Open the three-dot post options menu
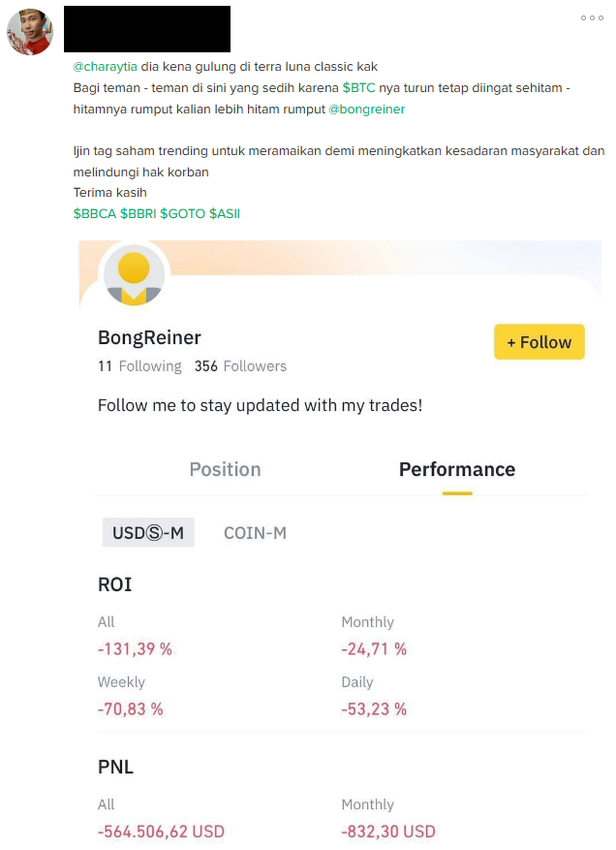This screenshot has height=850, width=616. [x=592, y=18]
